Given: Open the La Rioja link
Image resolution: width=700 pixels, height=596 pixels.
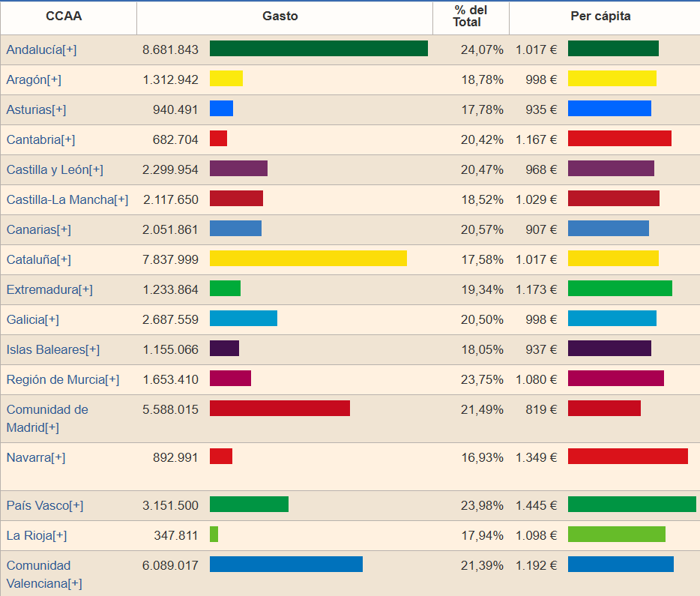Looking at the screenshot, I should (x=37, y=535).
